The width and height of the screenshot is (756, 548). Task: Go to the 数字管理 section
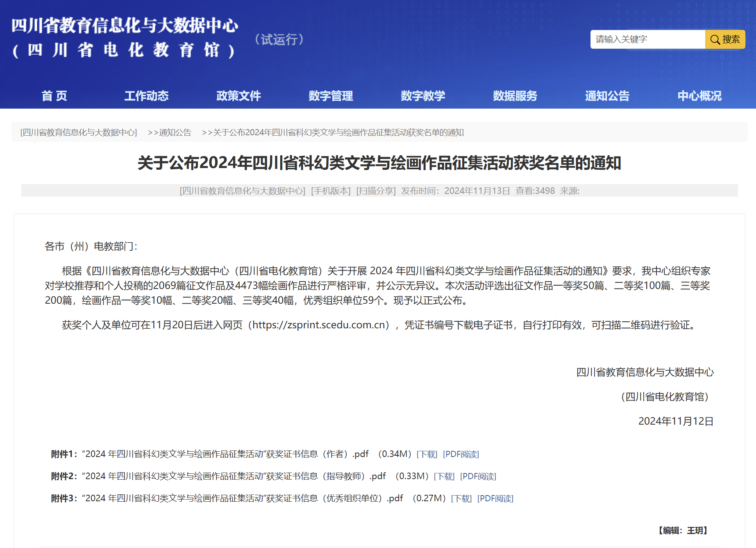pos(331,96)
